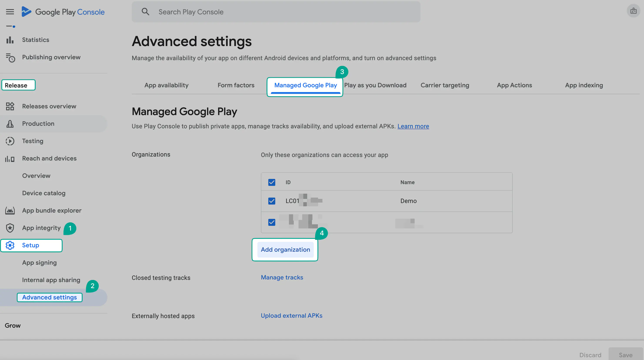Expand the Production sidebar item
Viewport: 644px width, 360px height.
pos(38,124)
